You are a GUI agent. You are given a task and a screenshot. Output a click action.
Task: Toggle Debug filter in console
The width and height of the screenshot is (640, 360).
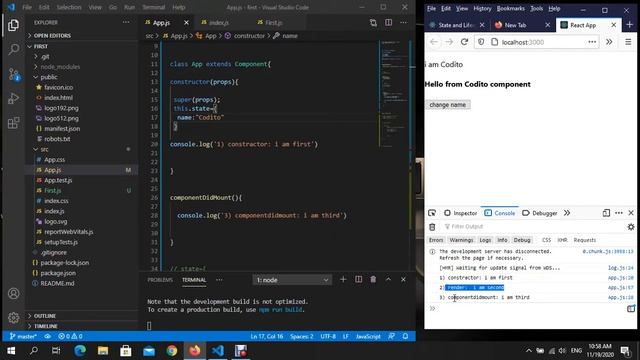(522, 240)
